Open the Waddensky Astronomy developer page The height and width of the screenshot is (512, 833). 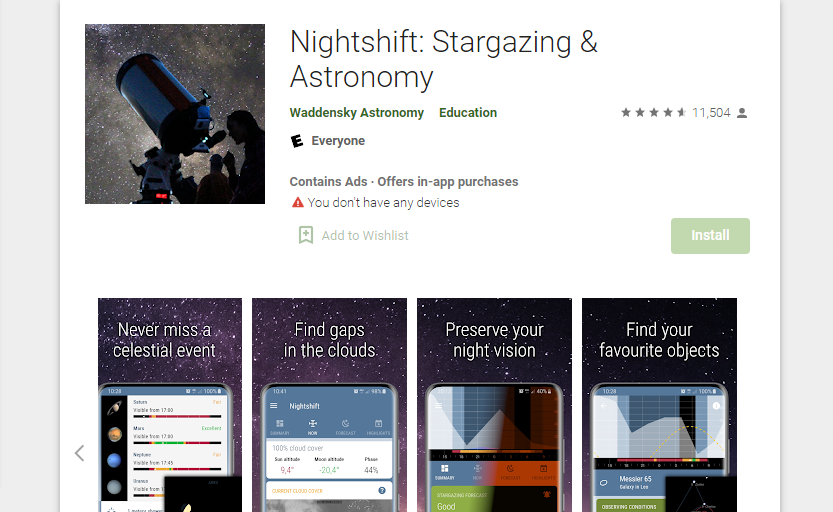(x=356, y=113)
